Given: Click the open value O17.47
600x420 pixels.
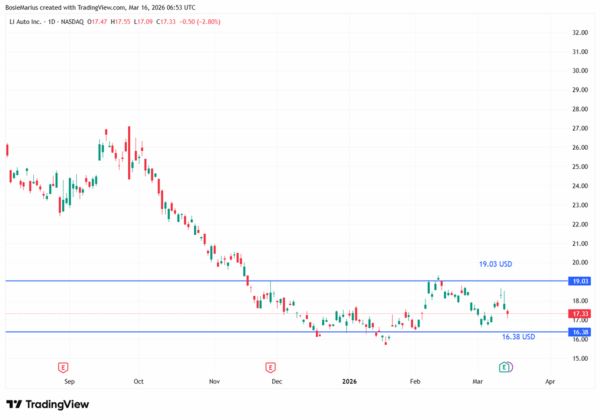Looking at the screenshot, I should coord(97,22).
